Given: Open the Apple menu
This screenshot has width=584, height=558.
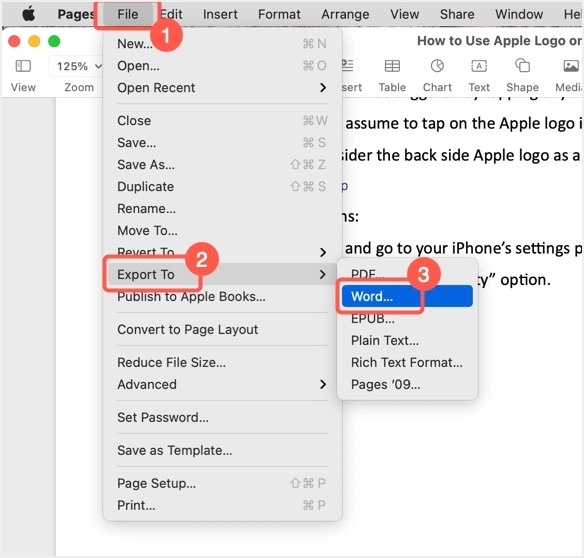Looking at the screenshot, I should click(x=29, y=14).
